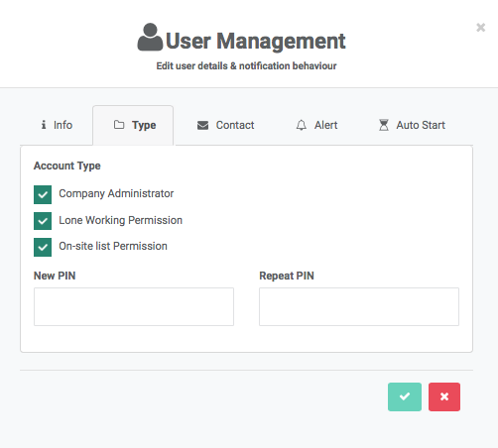Screen dimensions: 498x448
Task: Click the envelope icon on Contact tab
Action: click(202, 125)
